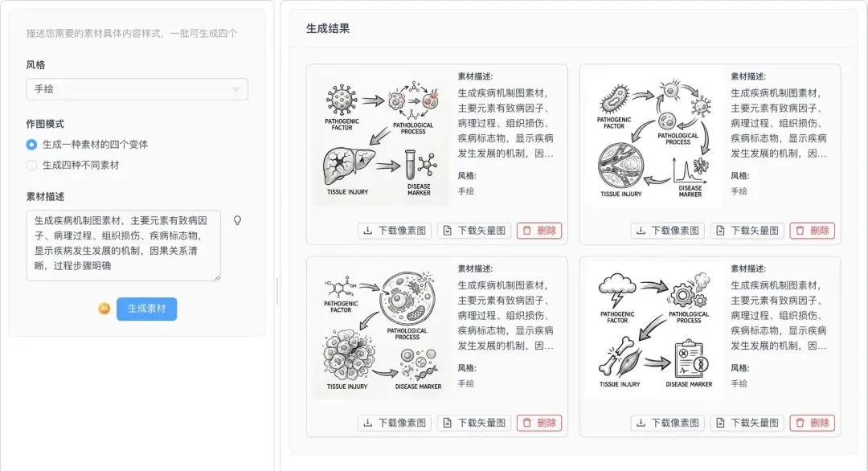Click the orange coin icon near generate button
Viewport: 868px width, 471px height.
pyautogui.click(x=104, y=309)
